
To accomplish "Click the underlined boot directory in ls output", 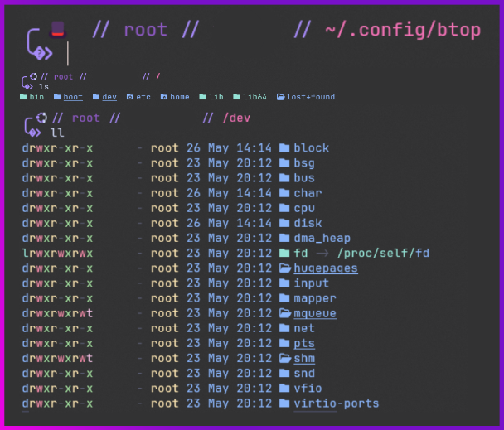I will click(73, 97).
